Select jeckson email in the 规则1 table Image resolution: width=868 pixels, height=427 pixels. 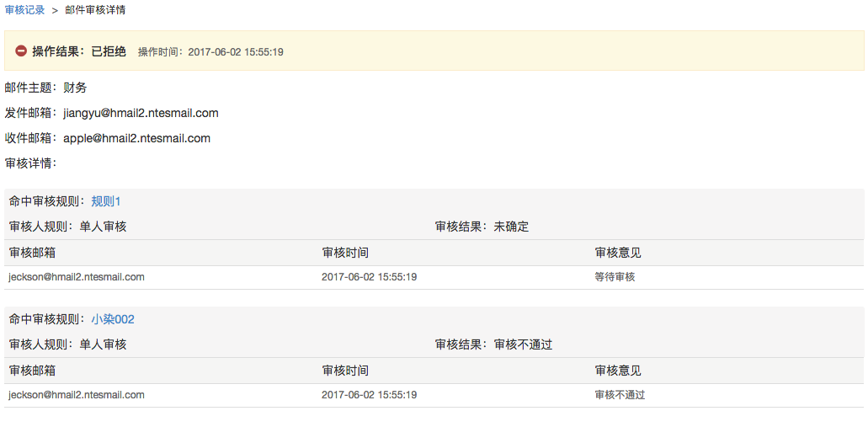tap(77, 277)
